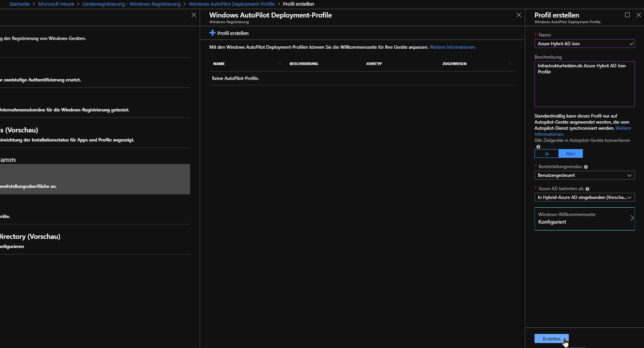Open Weitere Informationen link in Profil erstellen panel
Screen dimensions: 644x348
point(623,128)
